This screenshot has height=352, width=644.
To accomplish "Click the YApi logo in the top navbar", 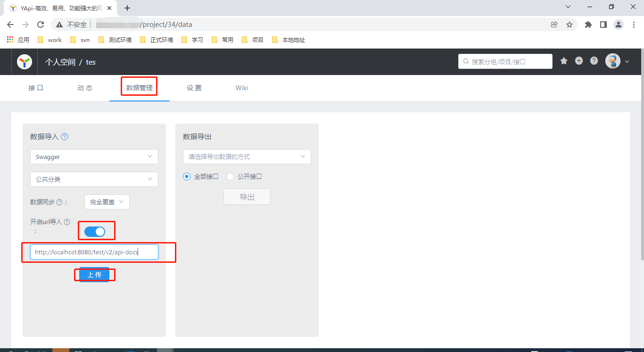I will (24, 61).
